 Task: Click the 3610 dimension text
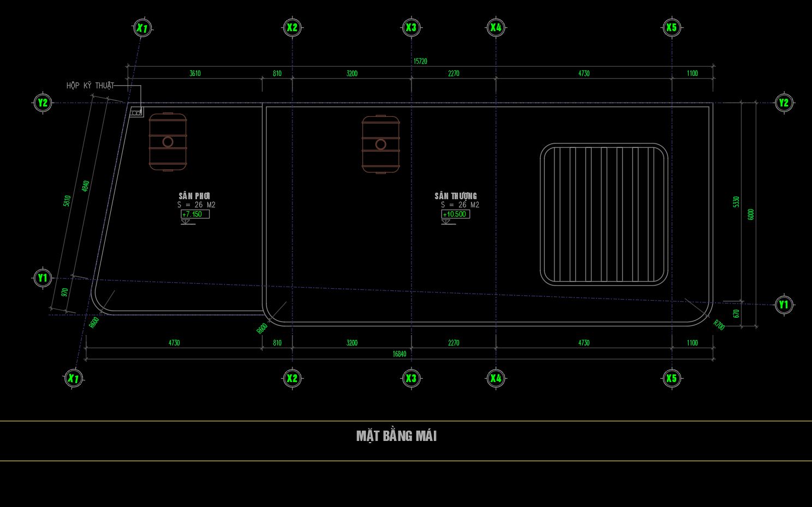(195, 73)
